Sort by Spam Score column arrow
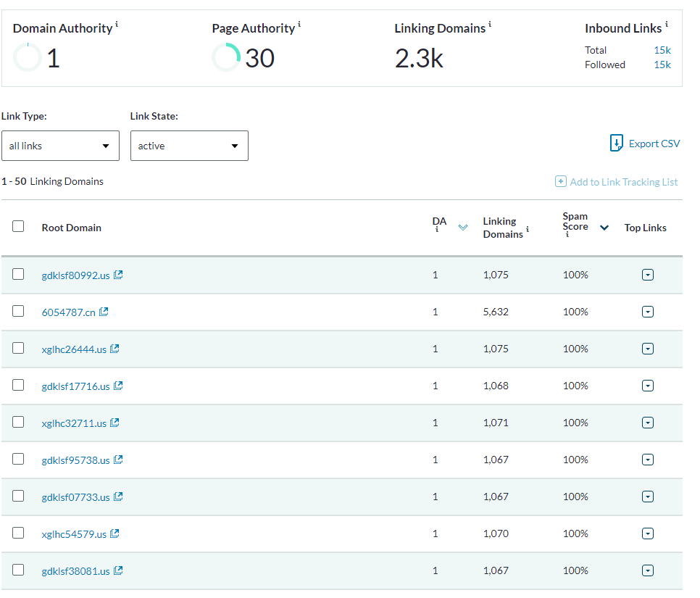The width and height of the screenshot is (700, 598). pos(604,228)
